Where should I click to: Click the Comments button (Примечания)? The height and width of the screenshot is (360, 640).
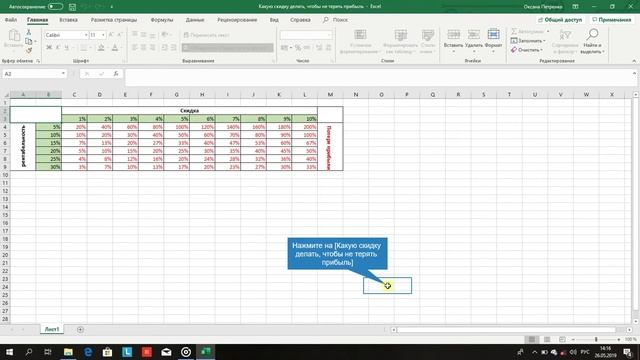pyautogui.click(x=611, y=20)
